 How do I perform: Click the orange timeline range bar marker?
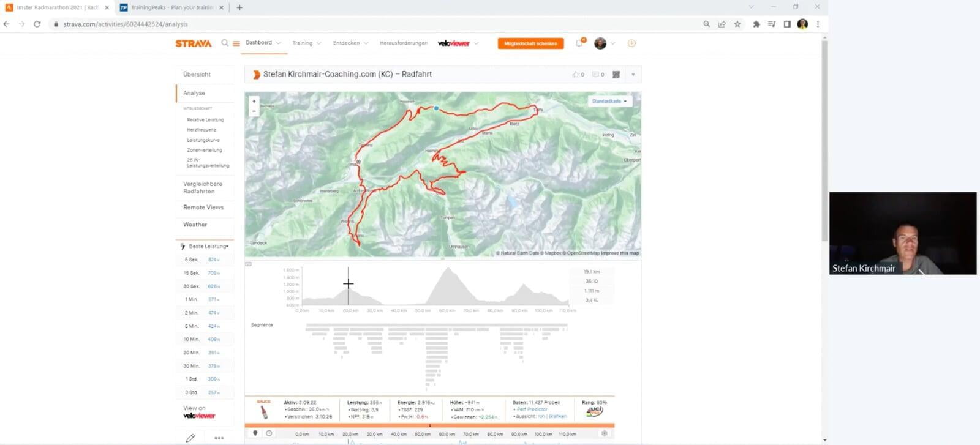pyautogui.click(x=429, y=425)
